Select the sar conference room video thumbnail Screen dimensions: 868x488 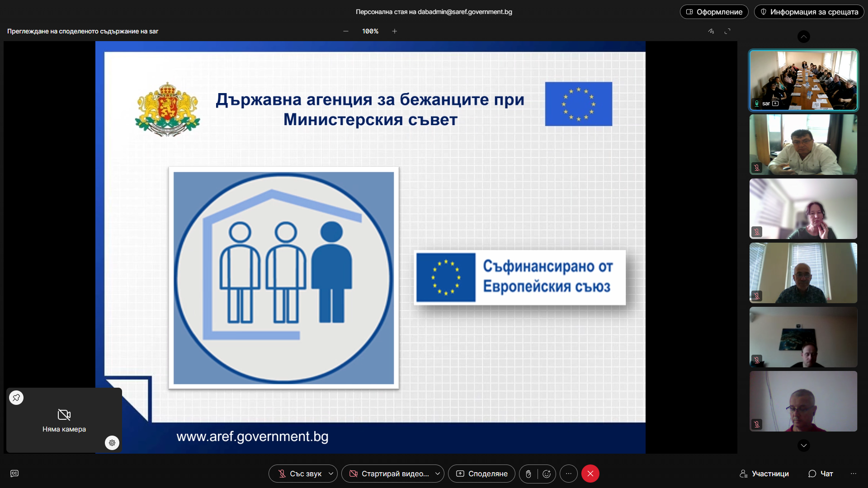(803, 80)
